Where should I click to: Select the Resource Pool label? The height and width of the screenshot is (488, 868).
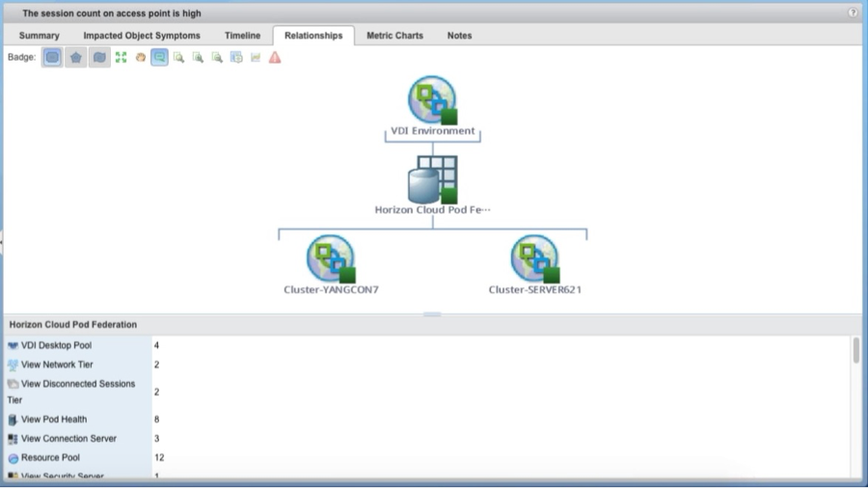[x=50, y=457]
